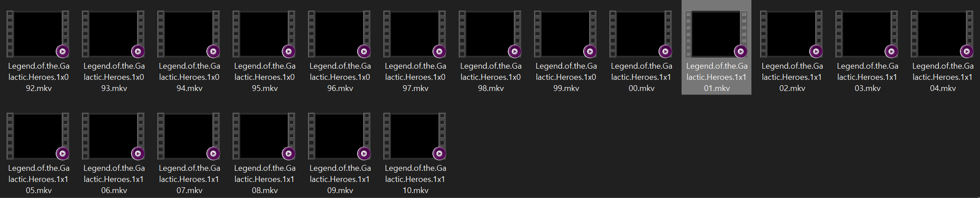980x198 pixels.
Task: Select the 1x104.mkv video thumbnail
Action: coord(943,34)
